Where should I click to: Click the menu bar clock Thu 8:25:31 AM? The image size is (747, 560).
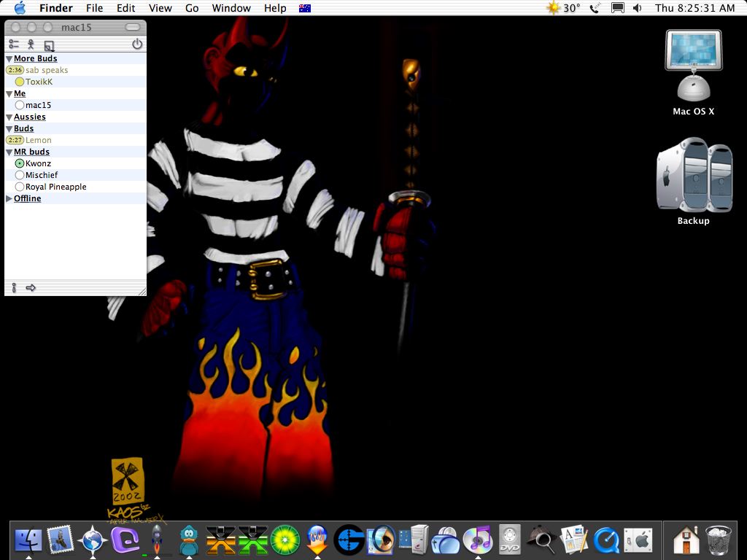click(695, 8)
